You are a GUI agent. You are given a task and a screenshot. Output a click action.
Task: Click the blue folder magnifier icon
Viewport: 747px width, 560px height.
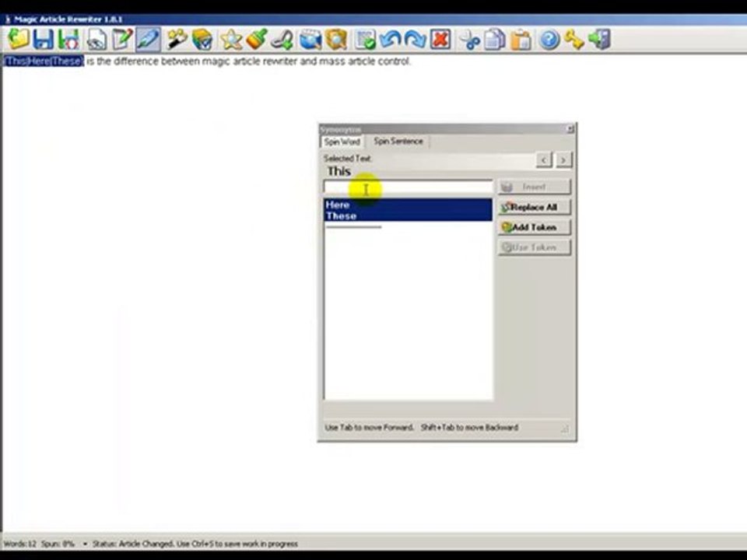coord(310,40)
